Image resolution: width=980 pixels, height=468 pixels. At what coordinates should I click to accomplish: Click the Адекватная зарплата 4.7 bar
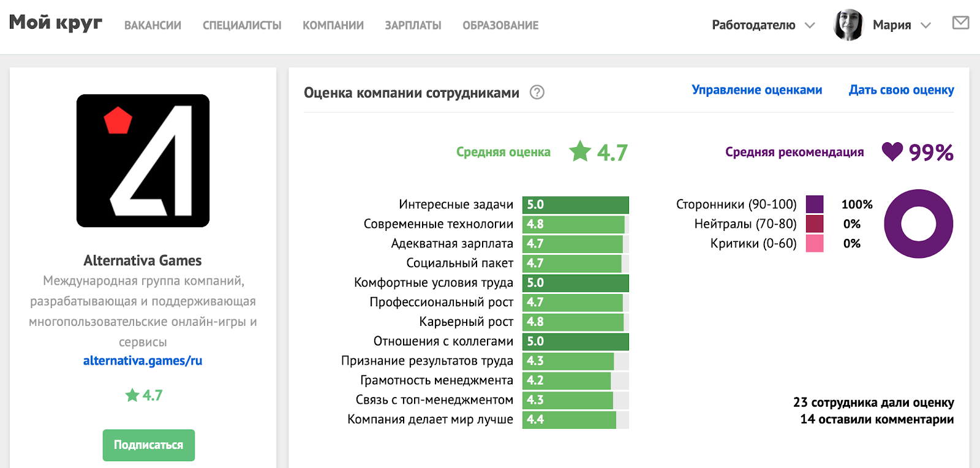[x=576, y=244]
